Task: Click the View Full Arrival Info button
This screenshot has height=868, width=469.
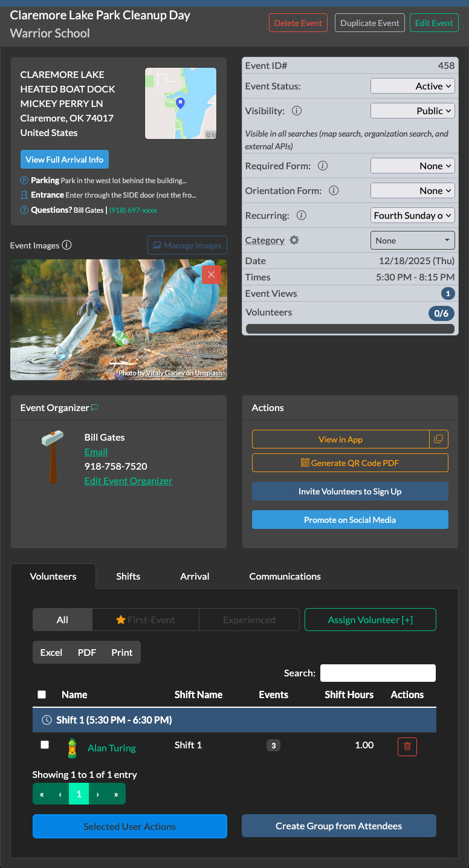Action: point(65,160)
